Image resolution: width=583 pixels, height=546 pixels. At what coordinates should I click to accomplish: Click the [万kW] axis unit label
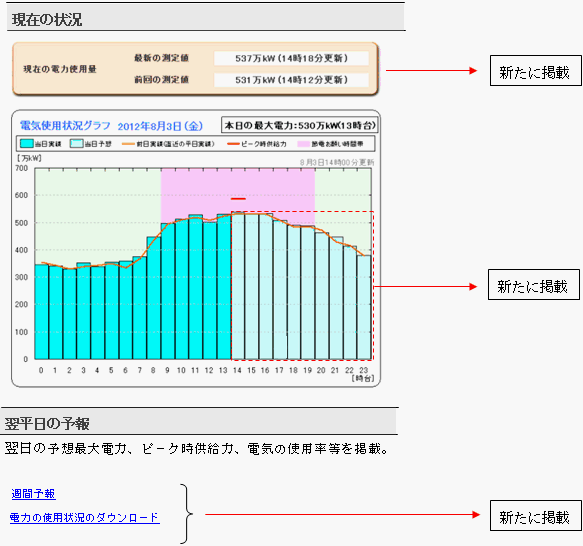coord(28,158)
